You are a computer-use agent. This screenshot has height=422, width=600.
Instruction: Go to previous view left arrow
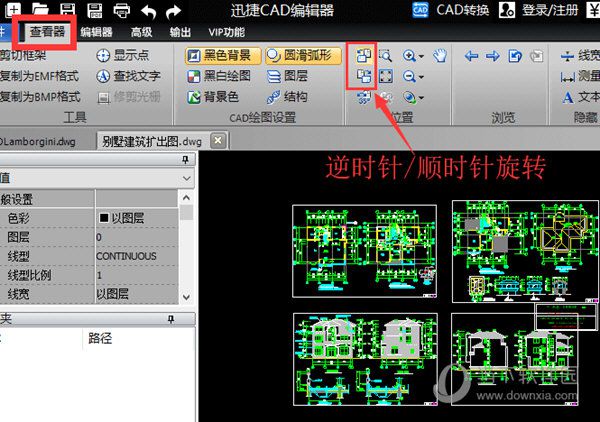(471, 56)
